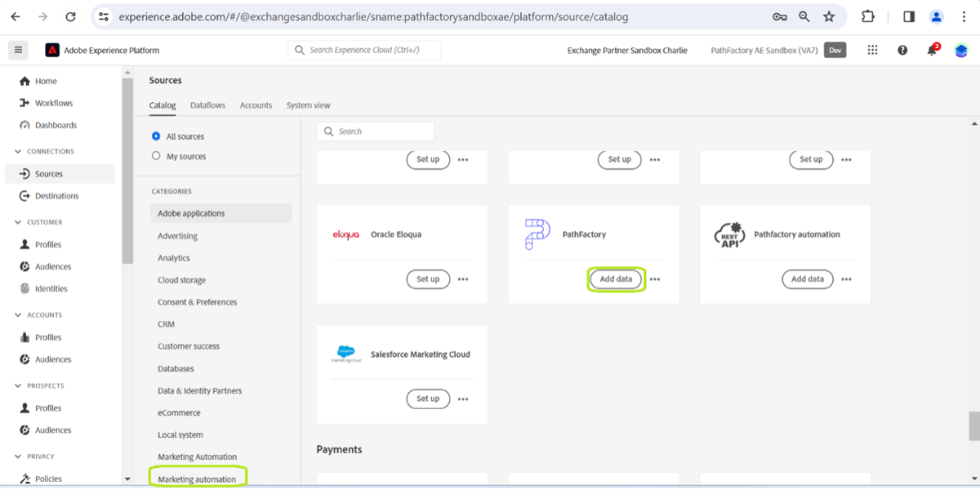Select the My sources radio button
Viewport: 980px width, 490px height.
pos(154,156)
